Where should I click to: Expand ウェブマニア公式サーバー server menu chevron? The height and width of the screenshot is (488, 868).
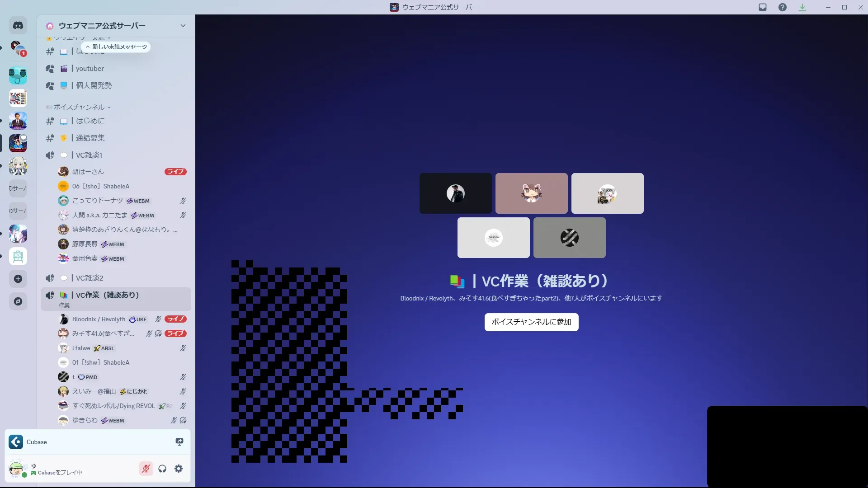click(183, 26)
